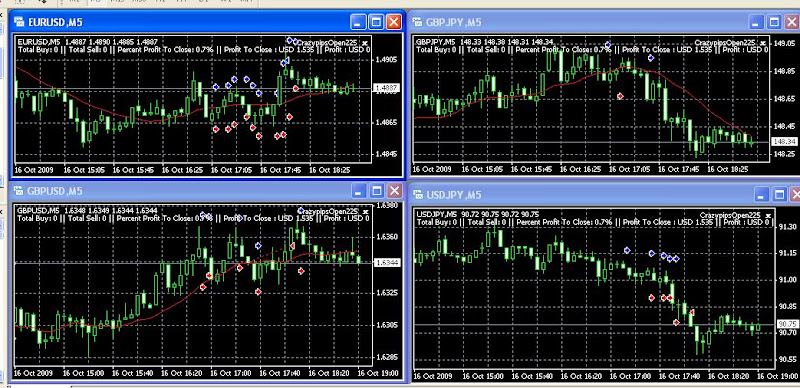
Task: Close the EURUSD,M5 chart window
Action: 394,22
